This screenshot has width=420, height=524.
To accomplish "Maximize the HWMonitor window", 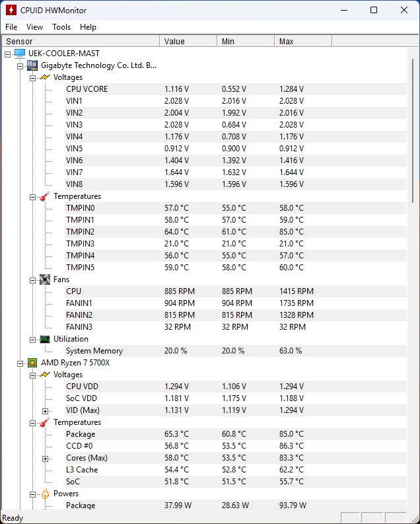I will (374, 10).
